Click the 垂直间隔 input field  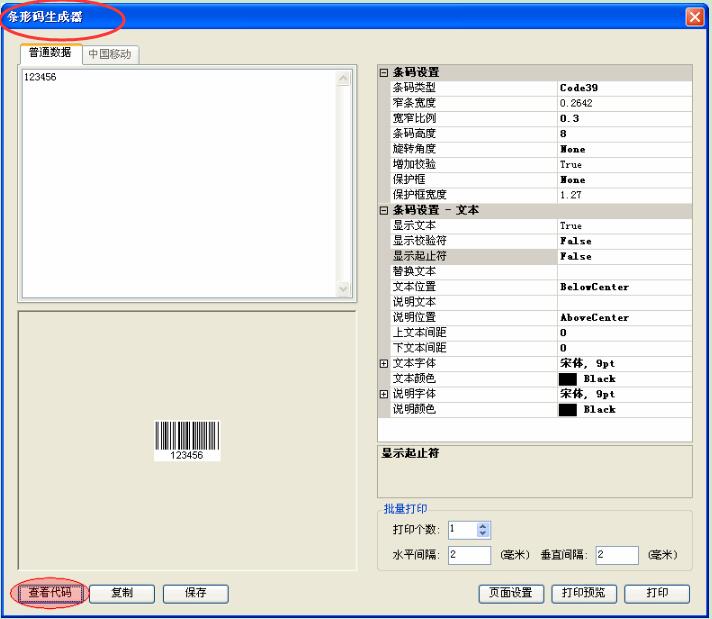pos(617,555)
